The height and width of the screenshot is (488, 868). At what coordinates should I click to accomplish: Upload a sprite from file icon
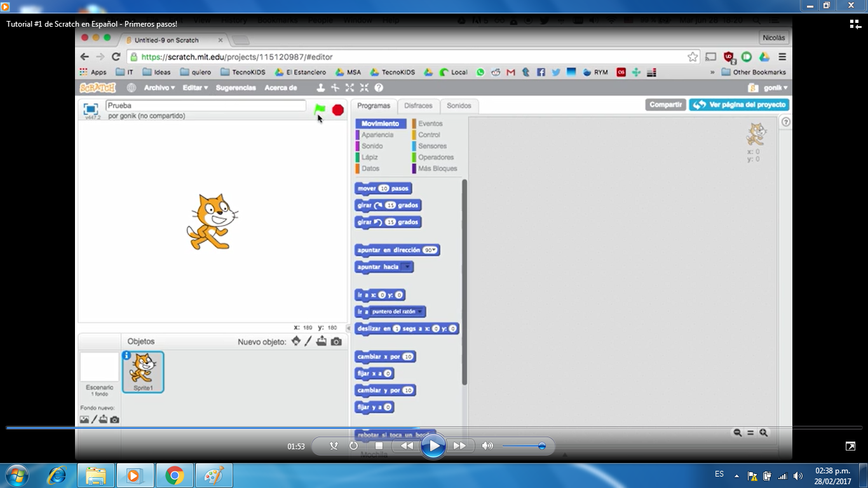coord(322,341)
